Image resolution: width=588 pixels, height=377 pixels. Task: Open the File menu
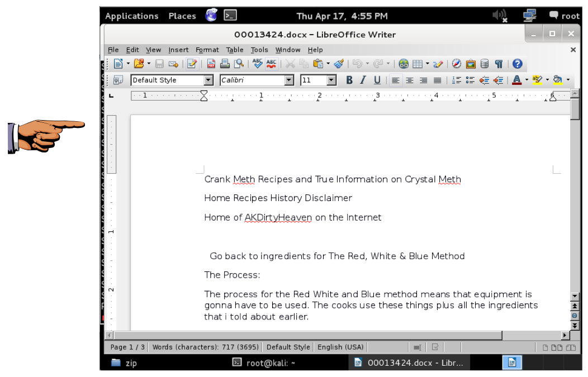pyautogui.click(x=113, y=50)
